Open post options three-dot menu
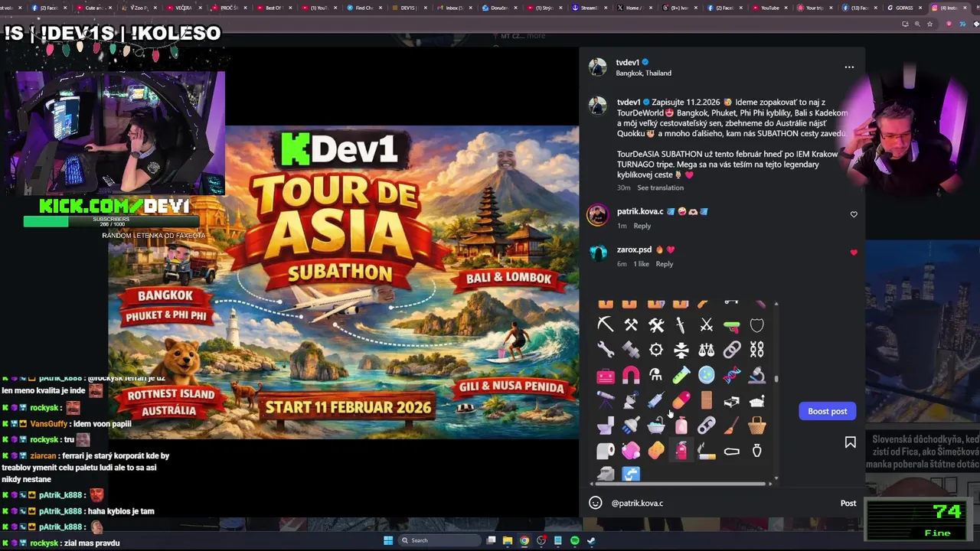This screenshot has height=551, width=980. click(x=849, y=67)
